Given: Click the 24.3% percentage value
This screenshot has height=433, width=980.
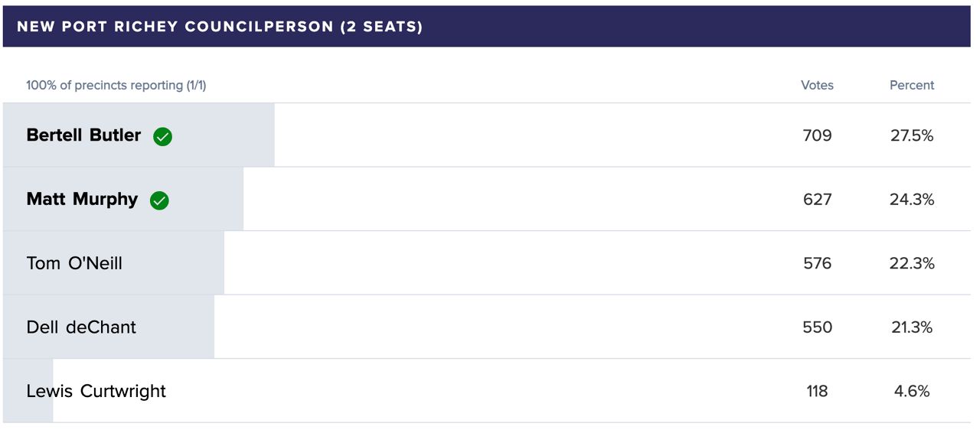Looking at the screenshot, I should point(912,200).
